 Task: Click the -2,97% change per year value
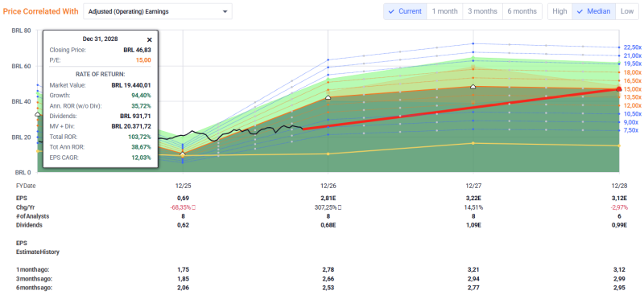(620, 207)
